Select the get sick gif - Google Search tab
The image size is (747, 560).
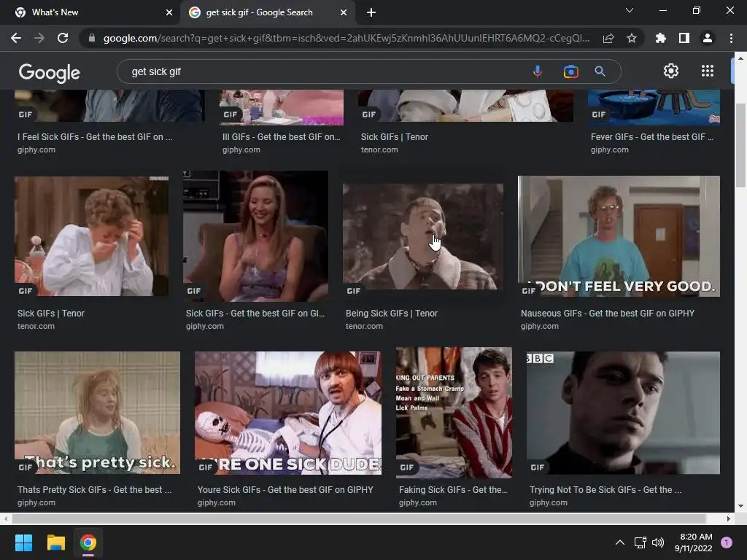pos(268,12)
